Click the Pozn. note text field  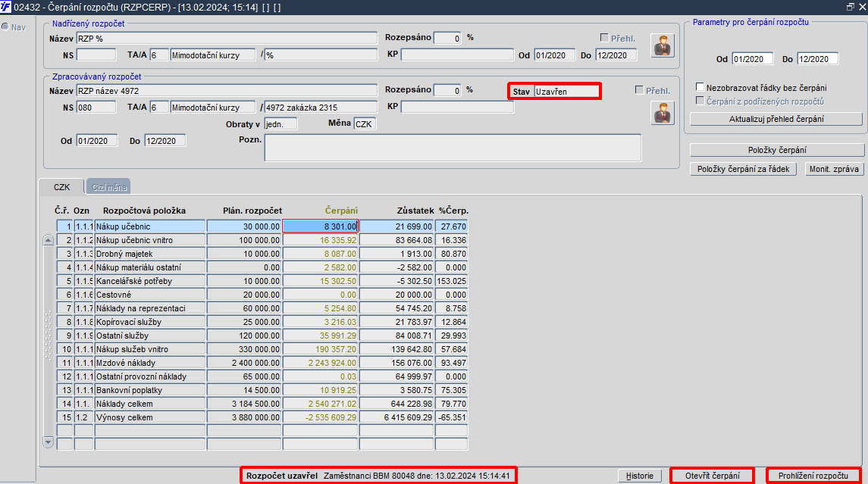pos(453,148)
